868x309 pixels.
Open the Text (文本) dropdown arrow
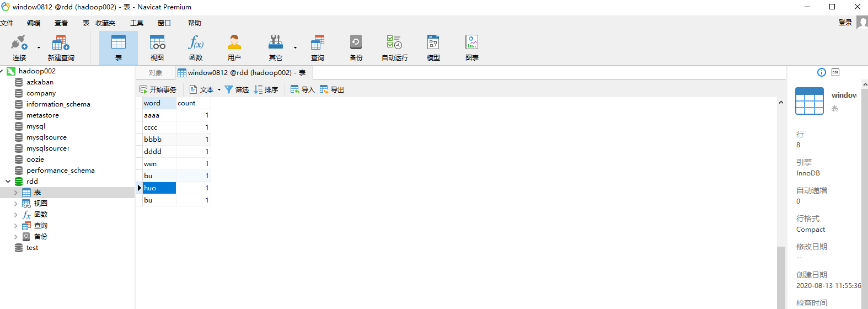(219, 89)
